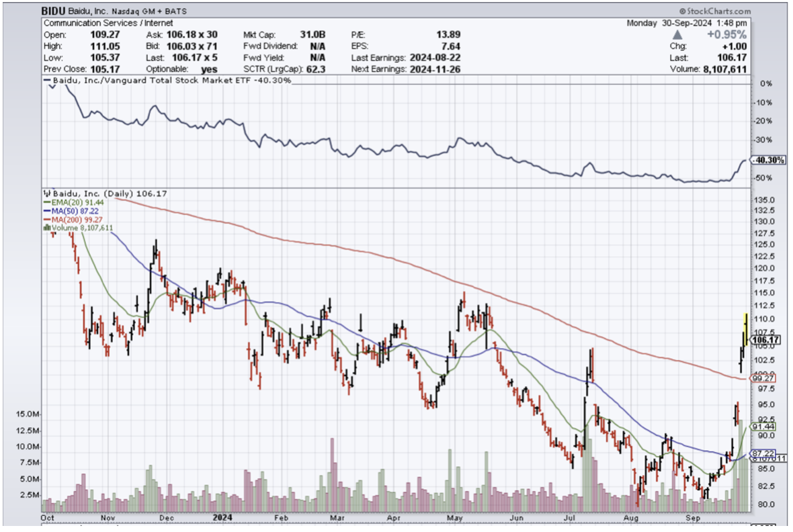
Task: Click the green 91.44 EMA price tag
Action: click(763, 427)
